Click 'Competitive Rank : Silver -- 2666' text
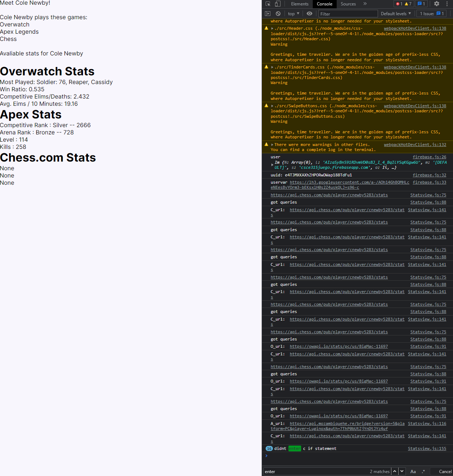 [45, 125]
